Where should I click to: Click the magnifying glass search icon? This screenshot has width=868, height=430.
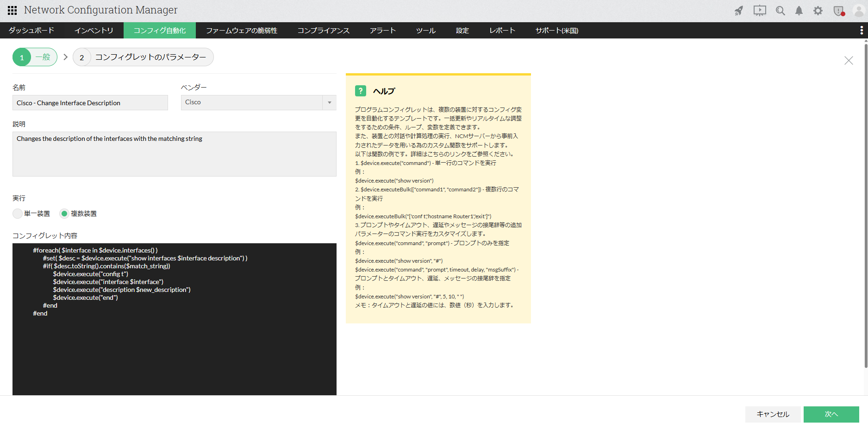pos(781,11)
